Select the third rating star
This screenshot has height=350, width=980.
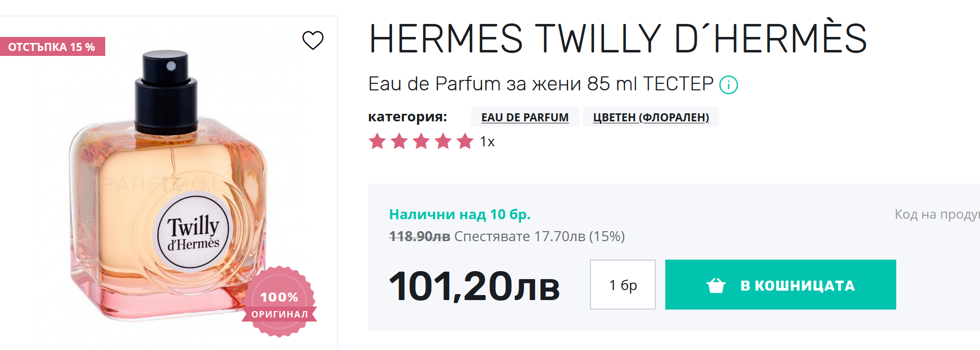(421, 141)
